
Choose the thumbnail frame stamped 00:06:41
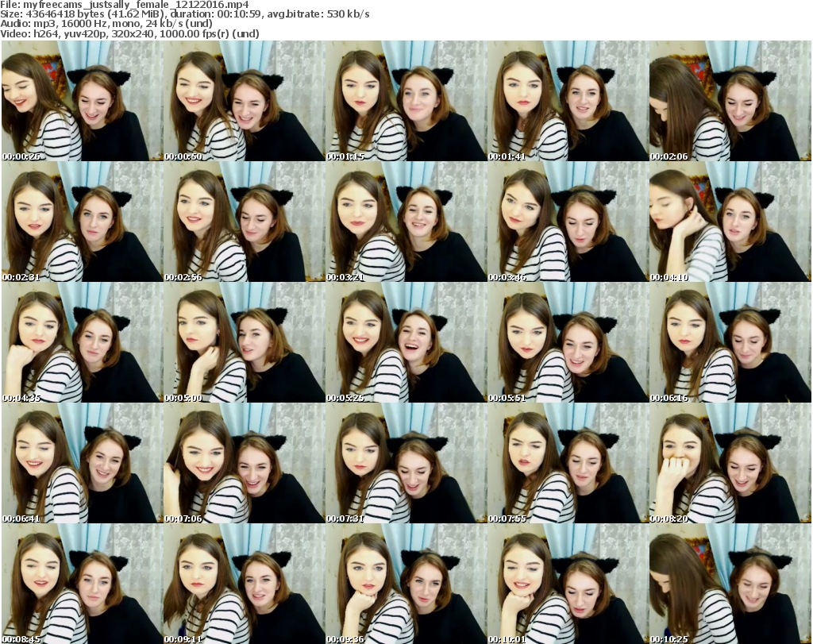82,464
